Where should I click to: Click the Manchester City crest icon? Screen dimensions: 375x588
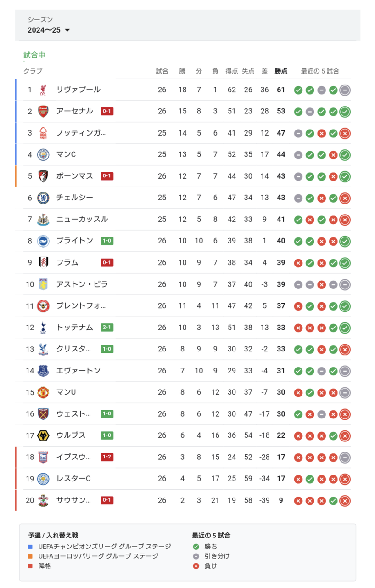pos(43,154)
